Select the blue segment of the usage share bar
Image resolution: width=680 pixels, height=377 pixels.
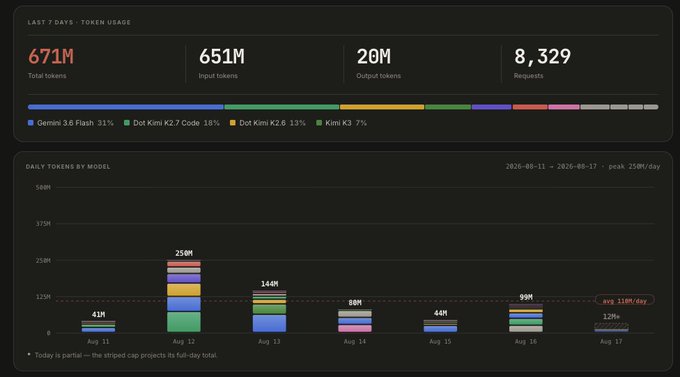126,107
